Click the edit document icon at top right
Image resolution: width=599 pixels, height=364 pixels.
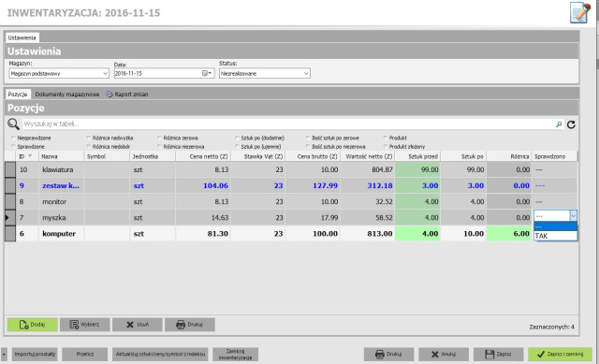tap(580, 12)
